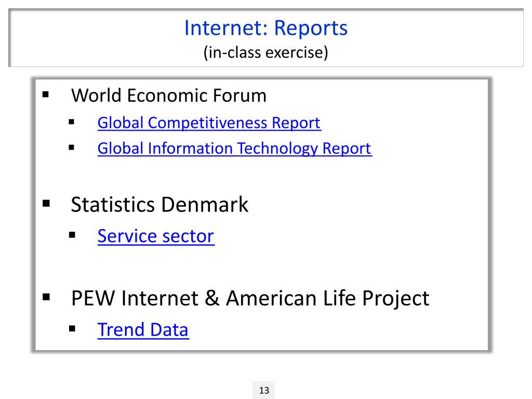Viewport: 532px width, 399px height.
Task: Select the bullet beside PEW Internet heading
Action: (x=46, y=298)
